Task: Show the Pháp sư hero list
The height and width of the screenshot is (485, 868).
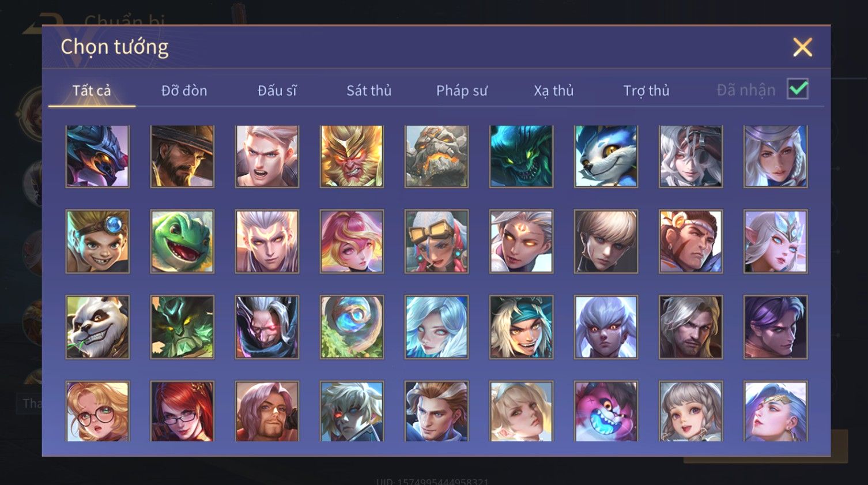Action: (x=462, y=91)
